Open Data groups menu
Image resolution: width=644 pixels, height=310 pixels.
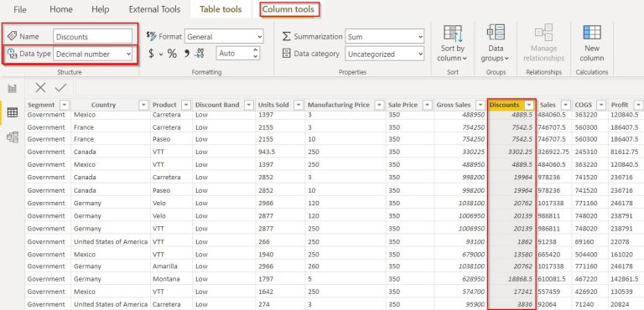click(496, 43)
